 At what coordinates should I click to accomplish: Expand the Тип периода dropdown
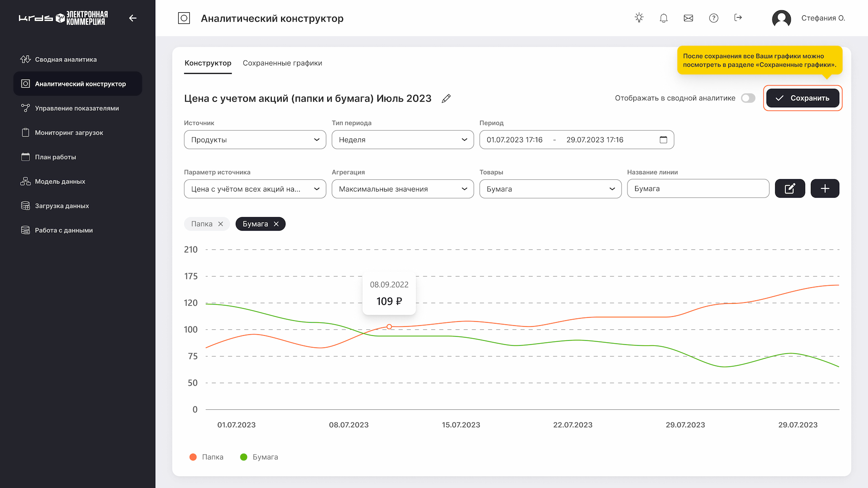[402, 140]
